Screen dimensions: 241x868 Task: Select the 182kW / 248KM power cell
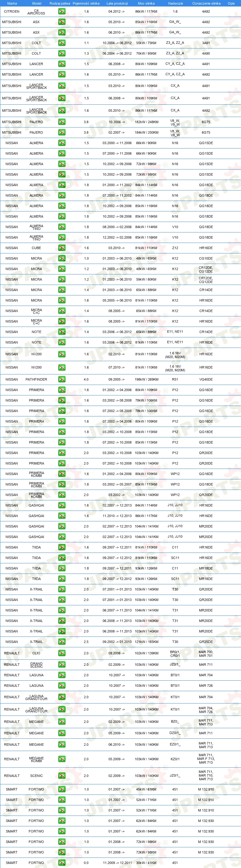point(146,122)
